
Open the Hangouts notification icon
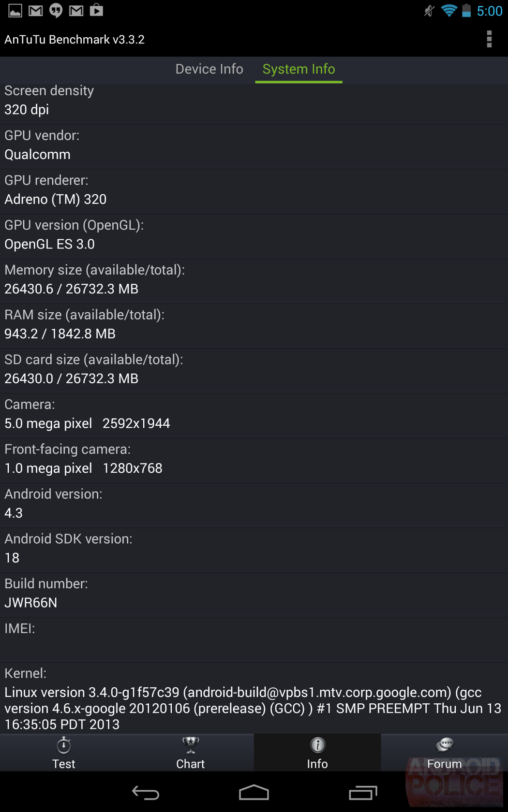[56, 11]
